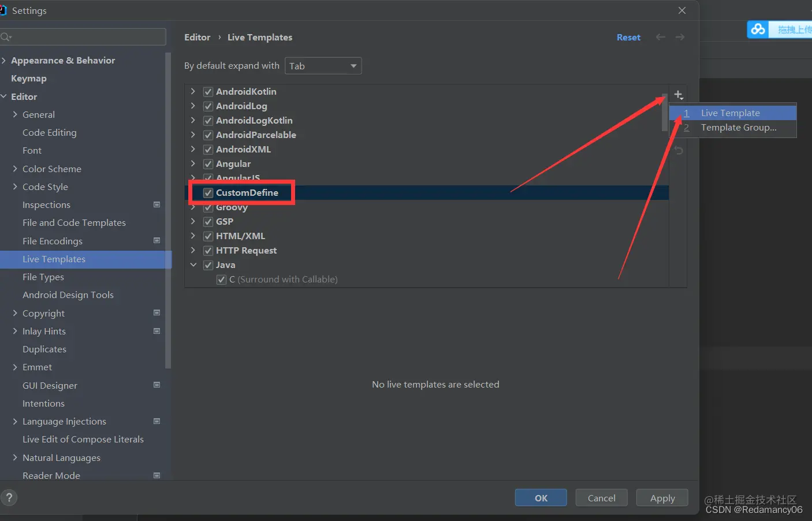The image size is (812, 521).
Task: Toggle the C Surround with Callable checkbox
Action: pyautogui.click(x=221, y=280)
